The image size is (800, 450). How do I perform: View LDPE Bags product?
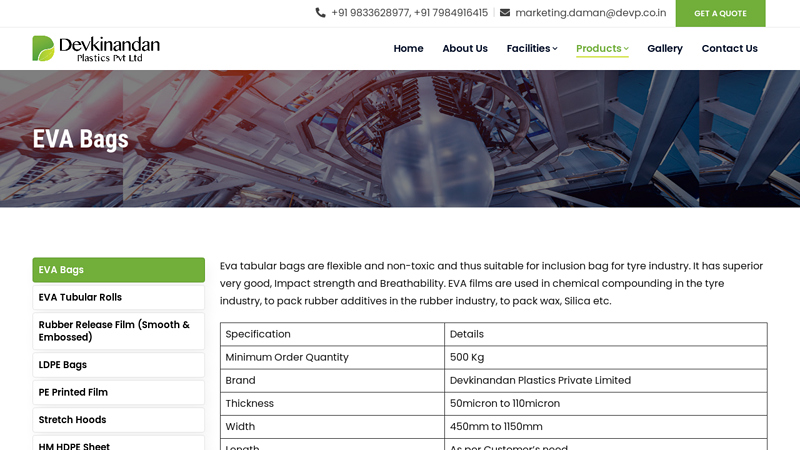[118, 365]
